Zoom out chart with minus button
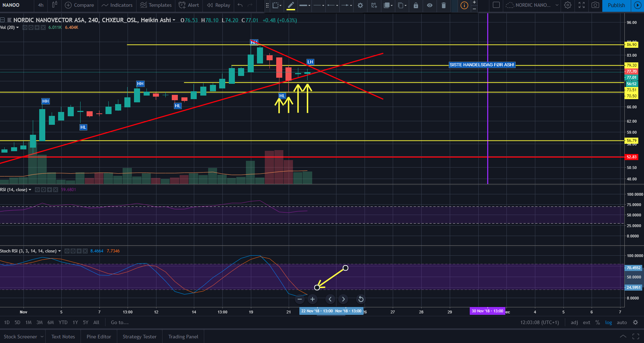The height and width of the screenshot is (343, 644). click(300, 299)
